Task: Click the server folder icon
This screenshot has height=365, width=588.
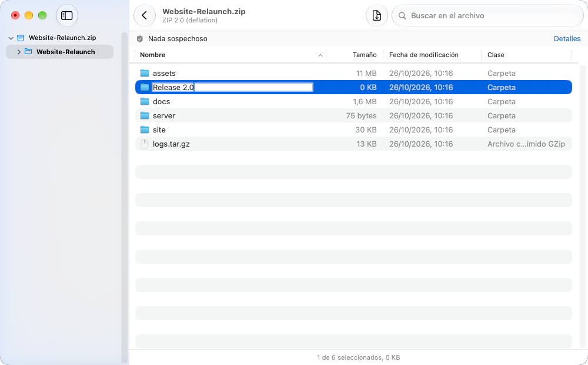Action: 145,115
